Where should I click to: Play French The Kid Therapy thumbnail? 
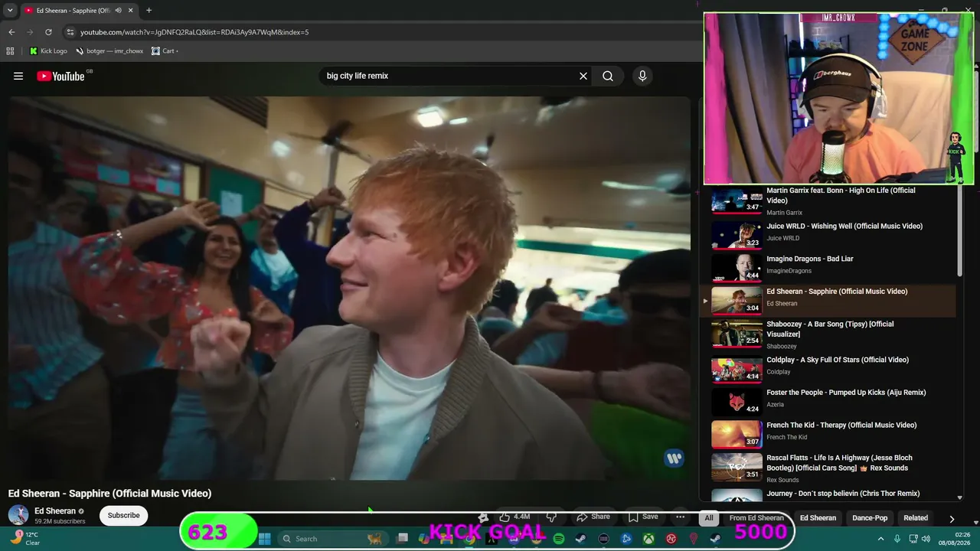pyautogui.click(x=737, y=435)
